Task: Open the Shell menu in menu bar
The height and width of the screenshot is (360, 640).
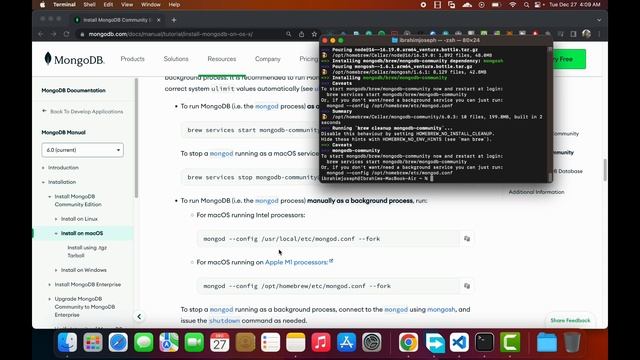Action: (x=89, y=5)
